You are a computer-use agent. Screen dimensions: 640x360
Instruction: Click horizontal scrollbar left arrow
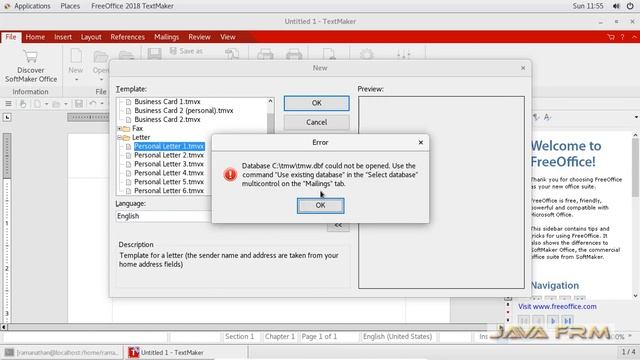tap(4, 327)
